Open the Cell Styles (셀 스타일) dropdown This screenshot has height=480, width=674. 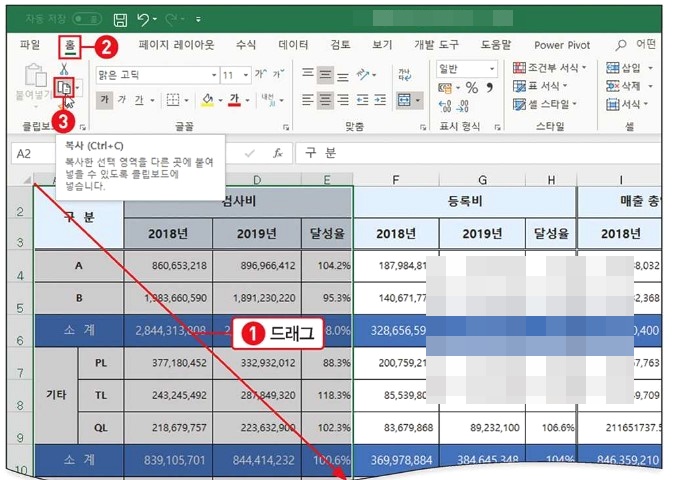pyautogui.click(x=545, y=104)
